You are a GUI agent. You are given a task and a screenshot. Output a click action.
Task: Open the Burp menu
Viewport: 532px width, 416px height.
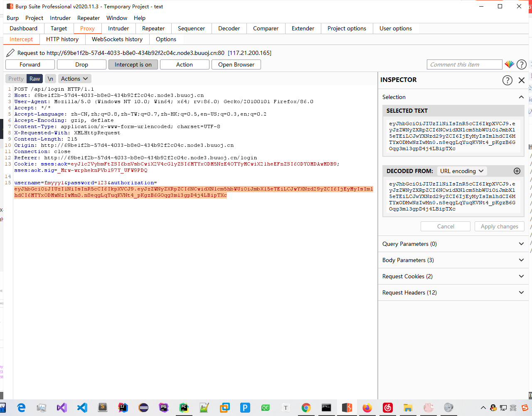(12, 18)
